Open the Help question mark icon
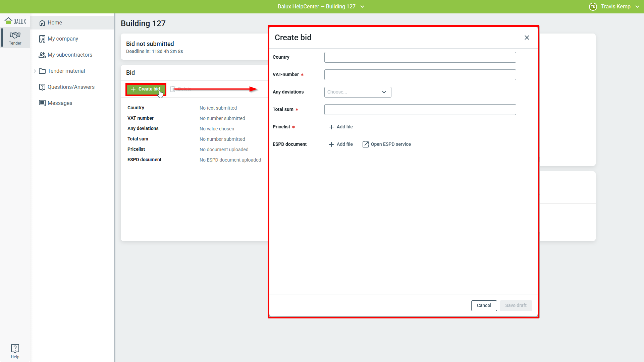 pos(15,348)
